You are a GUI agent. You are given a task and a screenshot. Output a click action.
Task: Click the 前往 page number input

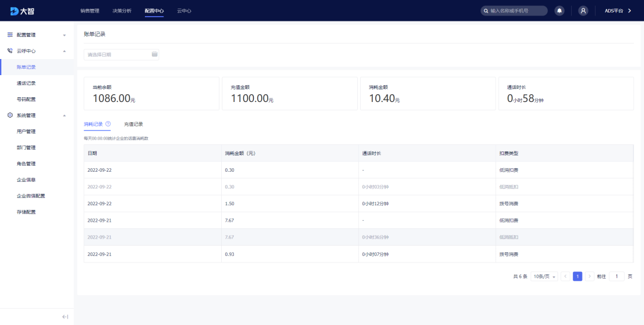(617, 277)
